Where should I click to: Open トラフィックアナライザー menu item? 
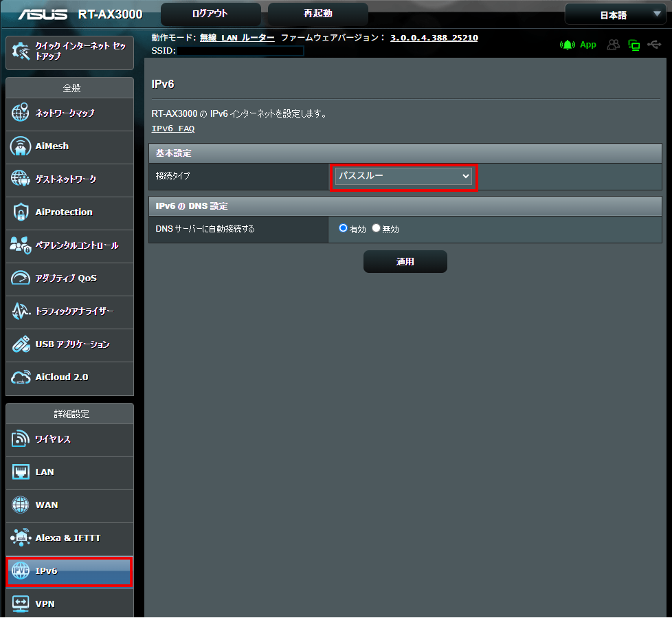tap(69, 313)
